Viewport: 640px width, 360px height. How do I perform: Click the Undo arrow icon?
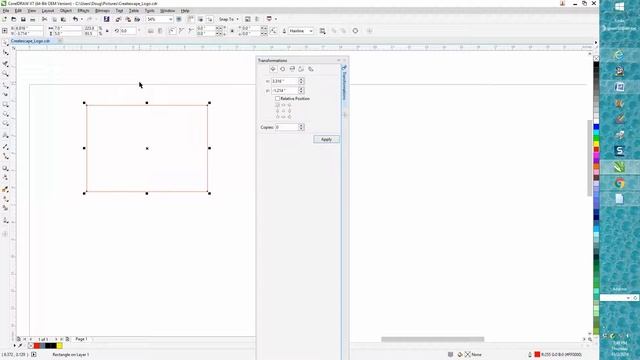pos(75,19)
